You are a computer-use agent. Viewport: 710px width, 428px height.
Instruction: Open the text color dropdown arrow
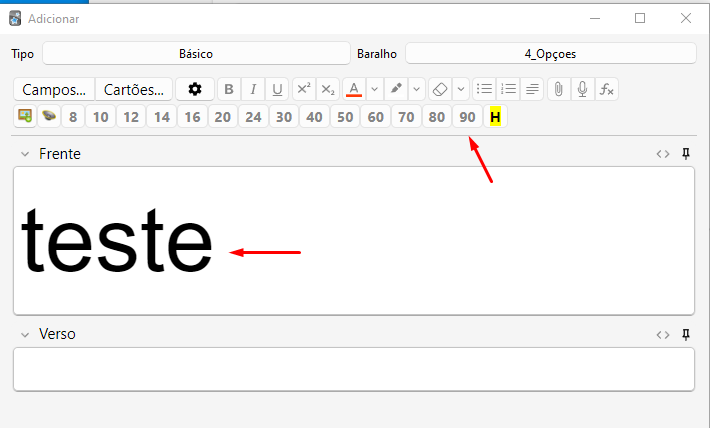click(x=374, y=89)
